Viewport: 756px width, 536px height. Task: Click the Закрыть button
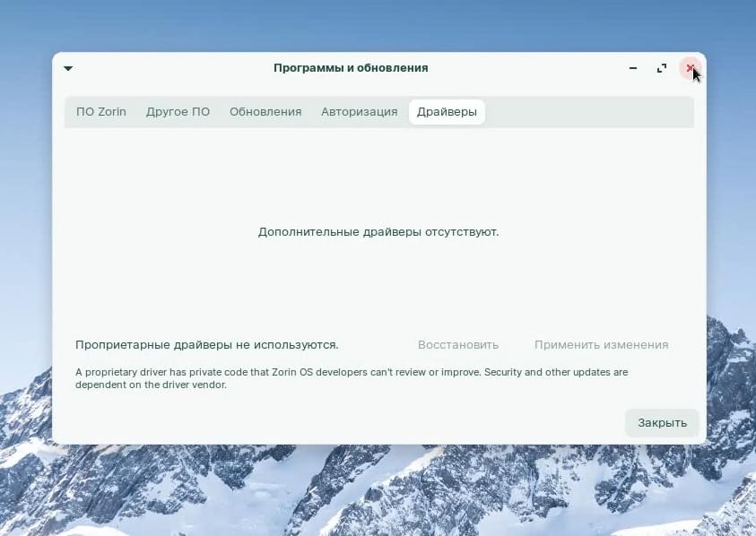(662, 423)
